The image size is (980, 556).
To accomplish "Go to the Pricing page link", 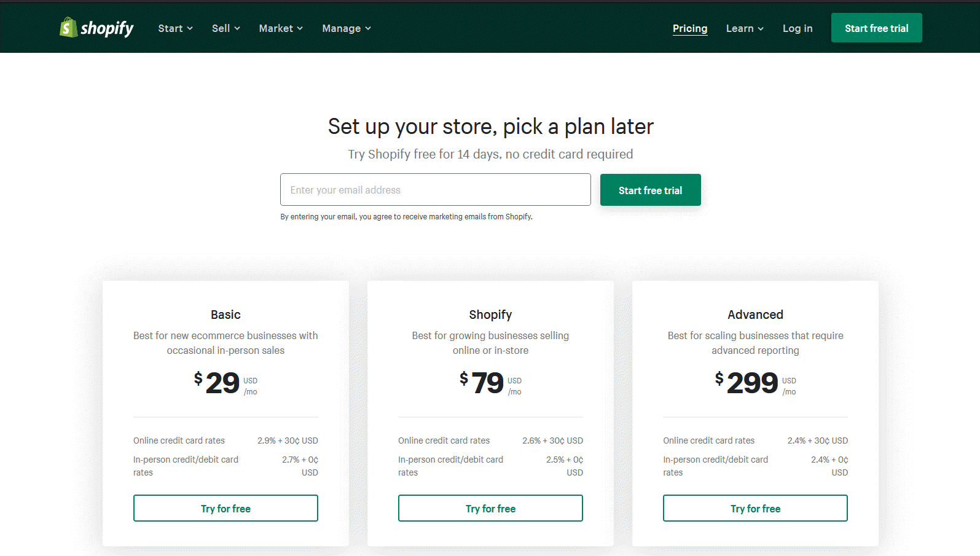I will click(690, 28).
